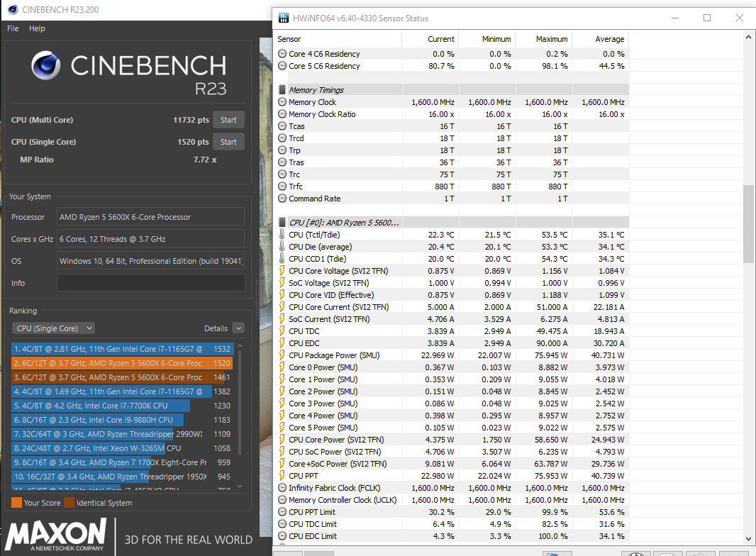Image resolution: width=756 pixels, height=556 pixels.
Task: Click the clock icon for Tcas row
Action: [282, 126]
